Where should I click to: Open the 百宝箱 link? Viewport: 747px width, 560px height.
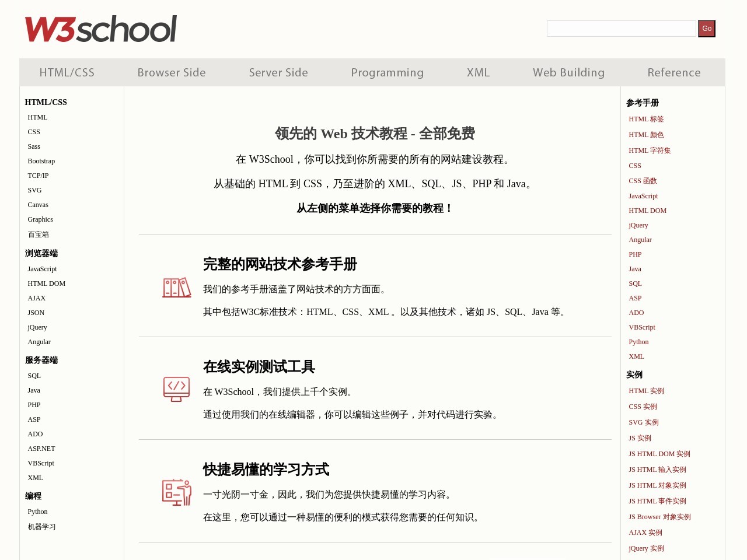coord(39,235)
